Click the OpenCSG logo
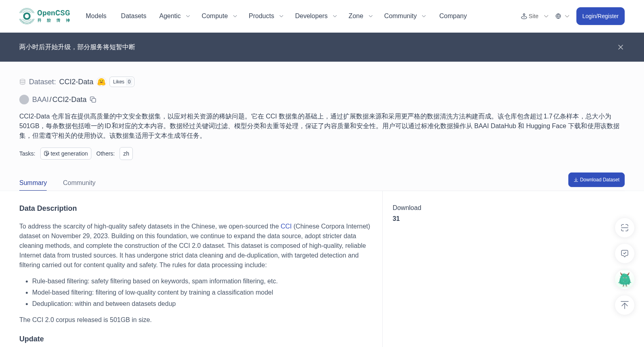The image size is (644, 347). click(x=45, y=16)
